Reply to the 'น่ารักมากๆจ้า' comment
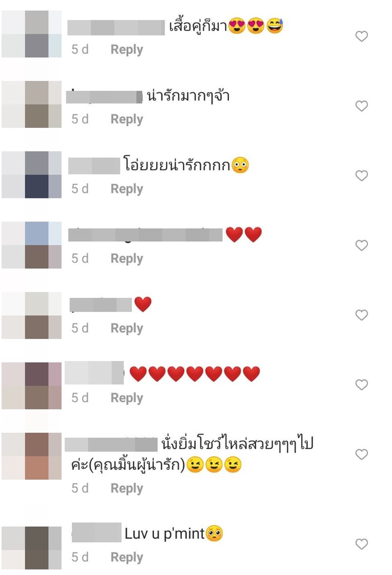The image size is (392, 575). pyautogui.click(x=127, y=119)
